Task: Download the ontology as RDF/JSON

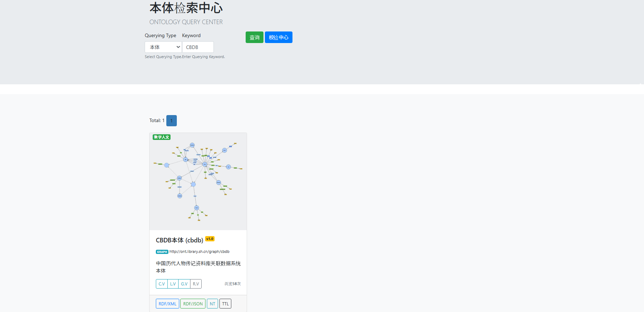Action: (193, 304)
